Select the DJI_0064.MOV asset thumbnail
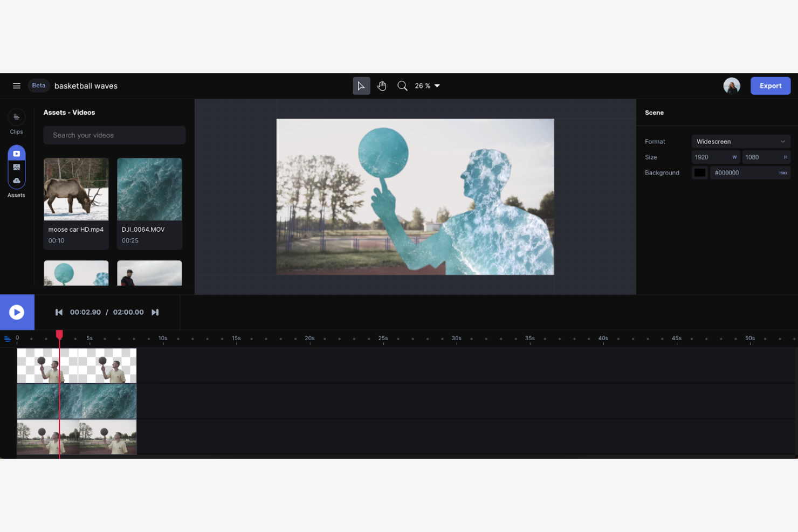Image resolution: width=798 pixels, height=532 pixels. [149, 189]
